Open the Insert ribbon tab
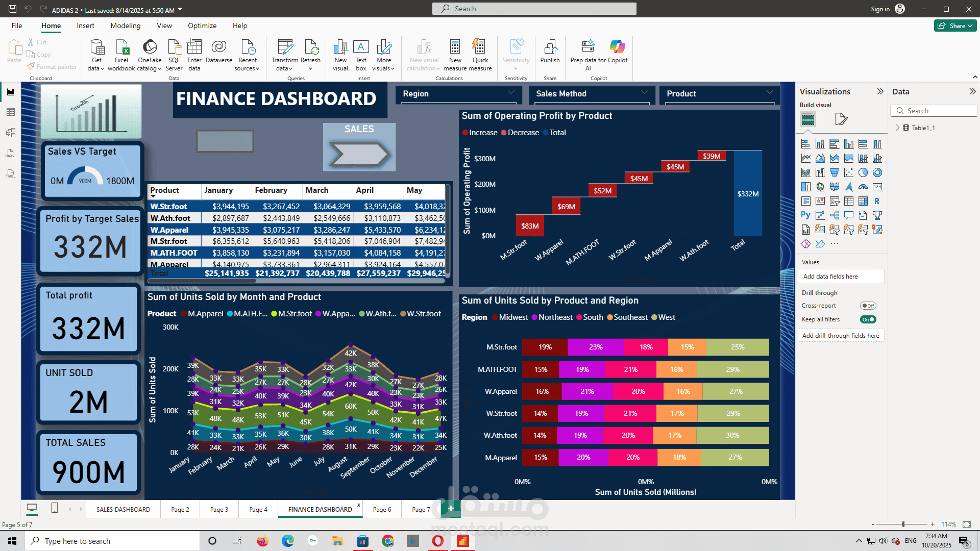Screen dimensions: 980x551 (x=85, y=26)
